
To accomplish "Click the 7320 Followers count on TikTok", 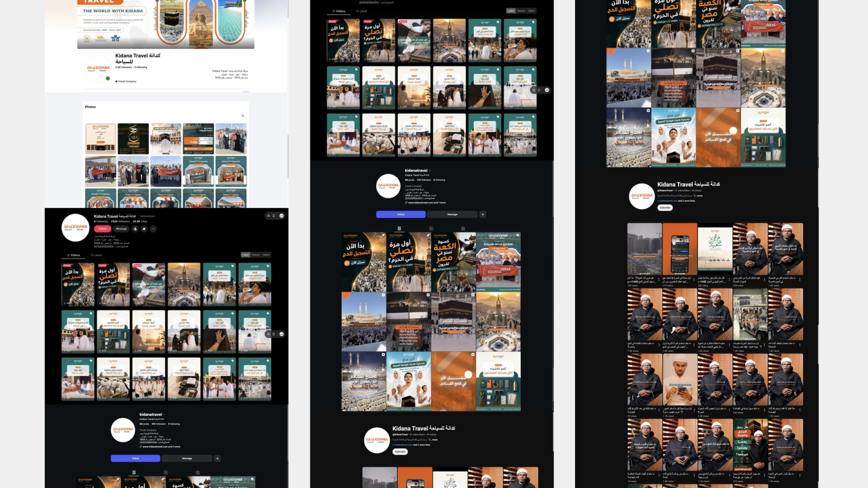I will pos(120,221).
